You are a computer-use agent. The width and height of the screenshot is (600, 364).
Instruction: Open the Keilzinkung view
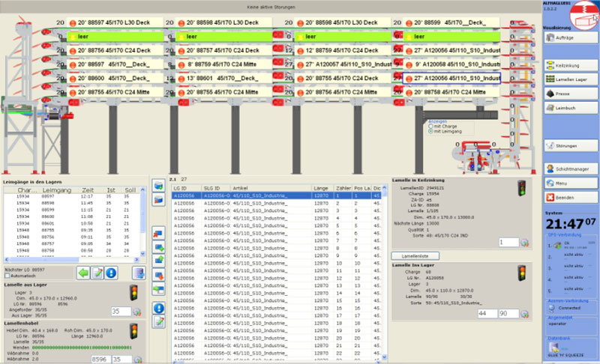point(571,66)
